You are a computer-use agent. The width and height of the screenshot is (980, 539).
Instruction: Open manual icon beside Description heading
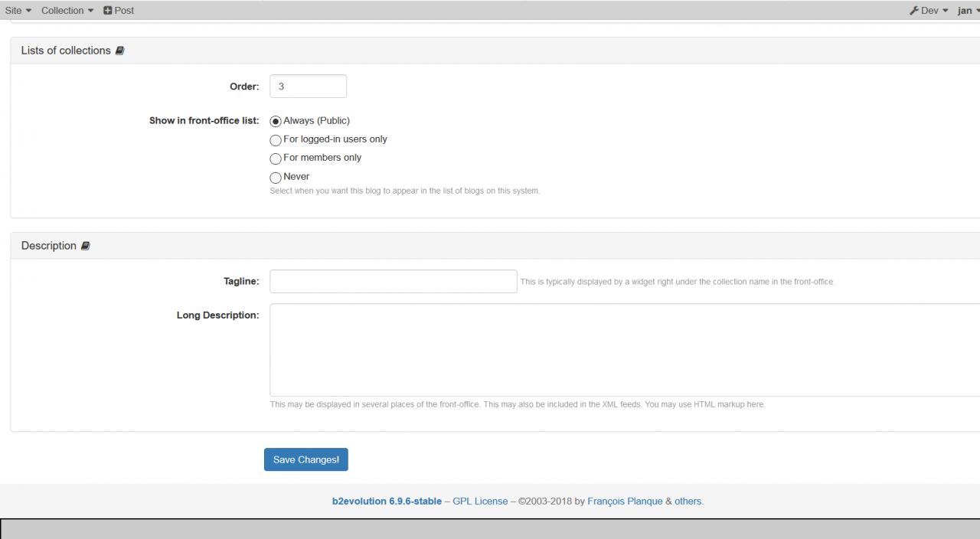tap(85, 246)
